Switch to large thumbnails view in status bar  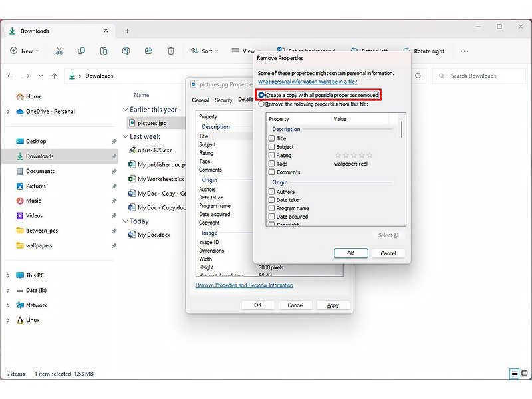[x=525, y=374]
